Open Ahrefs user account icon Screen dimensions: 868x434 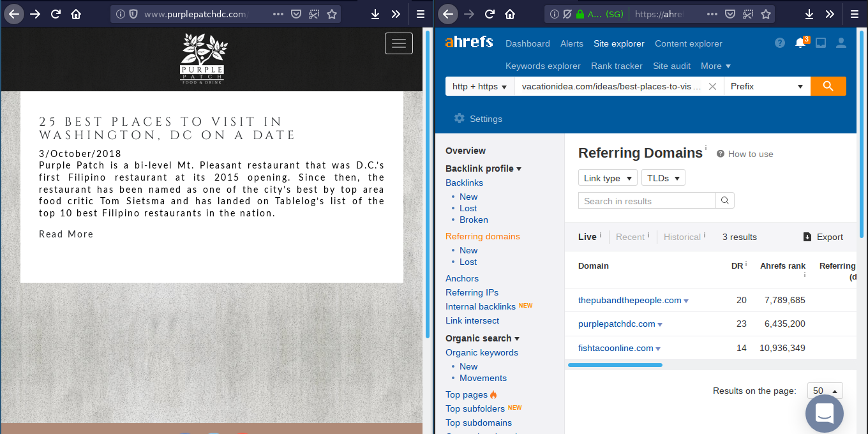pos(841,43)
